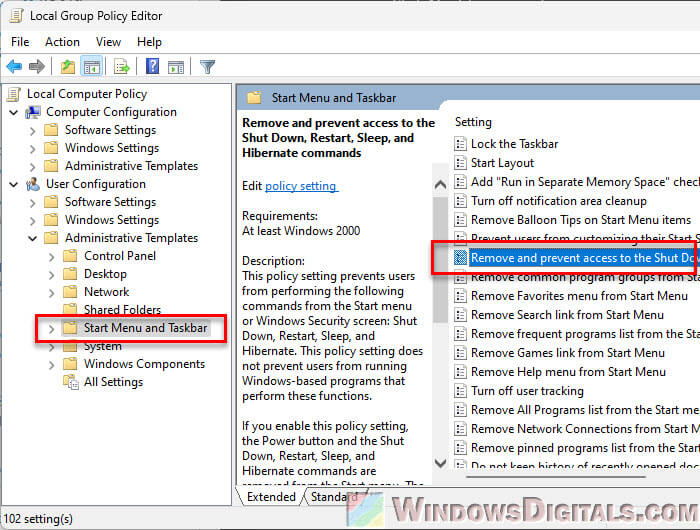Select Remove common program groups setting
This screenshot has width=700, height=530.
pyautogui.click(x=585, y=278)
